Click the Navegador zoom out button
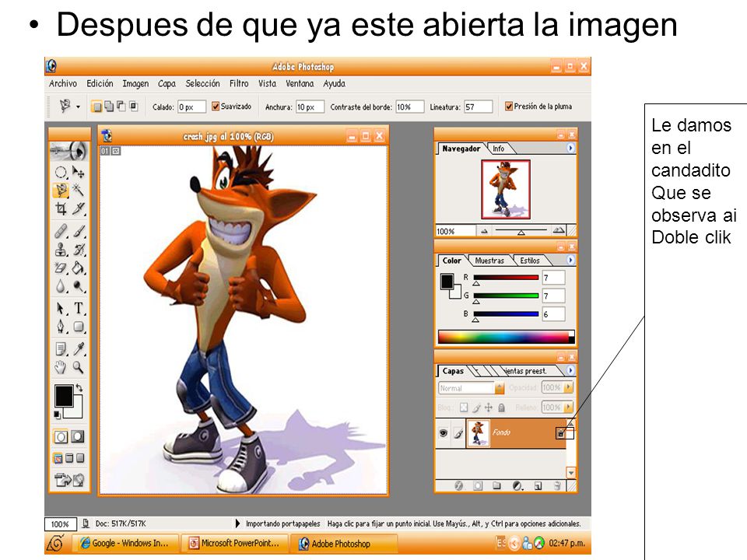The height and width of the screenshot is (560, 747). tap(485, 231)
